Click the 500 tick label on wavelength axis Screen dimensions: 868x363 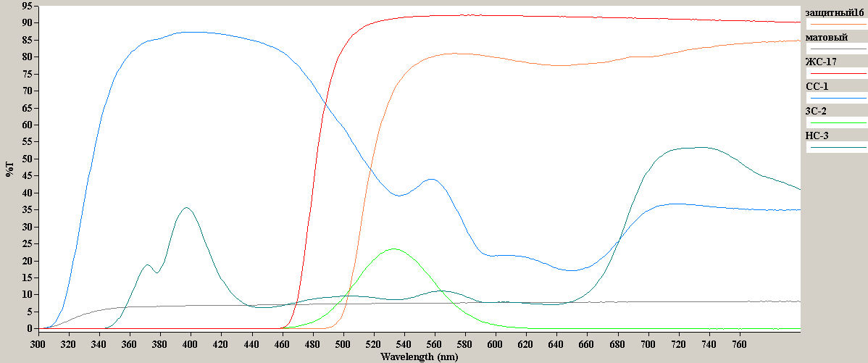[x=343, y=343]
